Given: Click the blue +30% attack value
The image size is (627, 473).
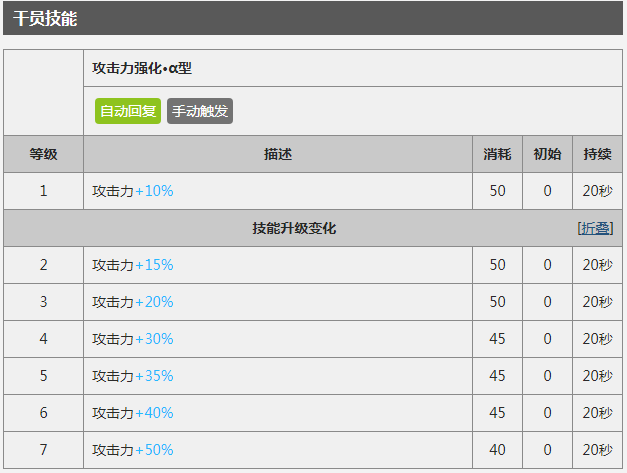Looking at the screenshot, I should [x=154, y=339].
